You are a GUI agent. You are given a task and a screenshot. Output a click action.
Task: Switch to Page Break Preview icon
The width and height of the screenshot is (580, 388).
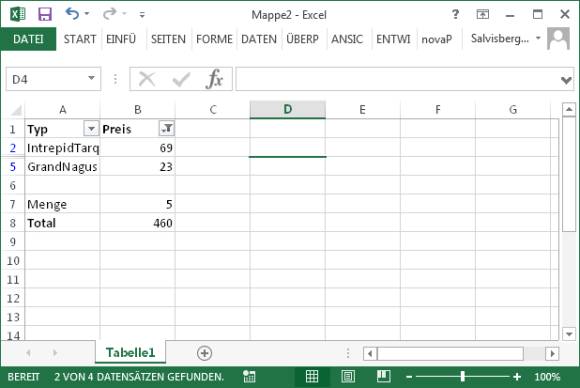coord(384,377)
